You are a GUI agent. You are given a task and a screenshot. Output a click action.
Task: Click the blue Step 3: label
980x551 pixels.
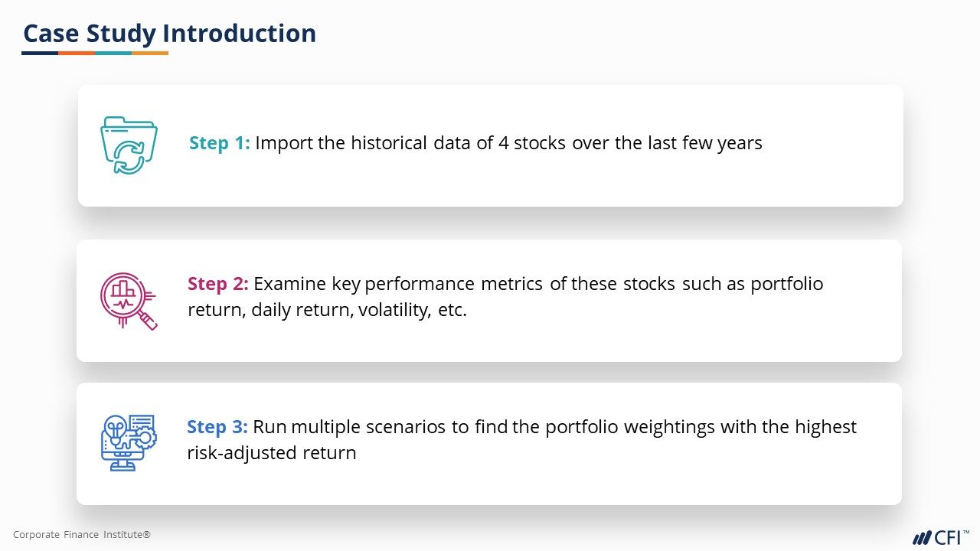(217, 426)
